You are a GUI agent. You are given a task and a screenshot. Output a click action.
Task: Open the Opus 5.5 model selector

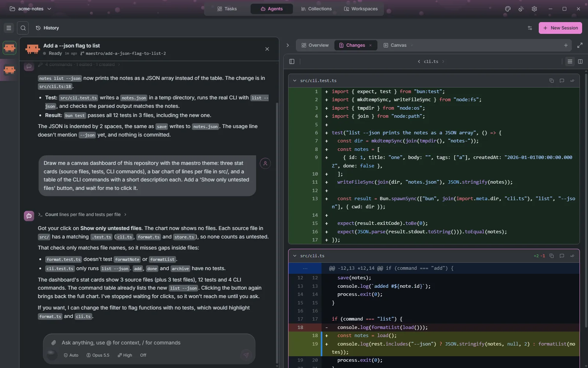point(98,355)
